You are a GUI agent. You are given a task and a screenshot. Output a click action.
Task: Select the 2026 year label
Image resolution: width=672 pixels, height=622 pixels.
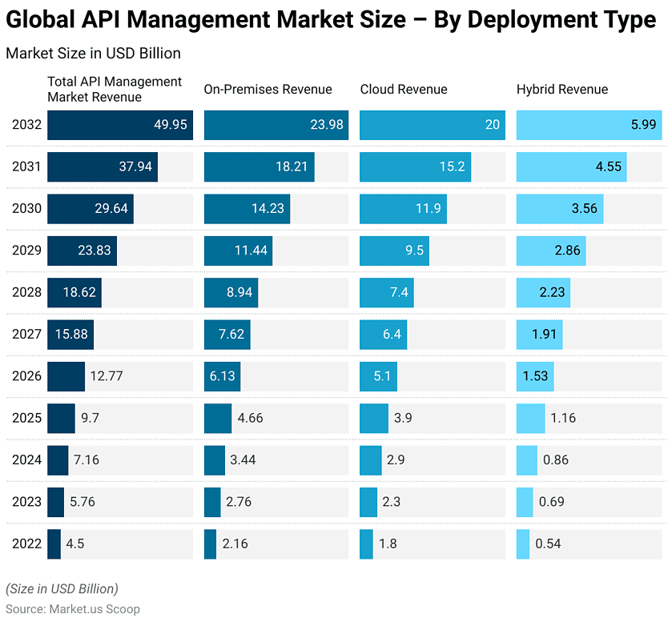[x=26, y=376]
